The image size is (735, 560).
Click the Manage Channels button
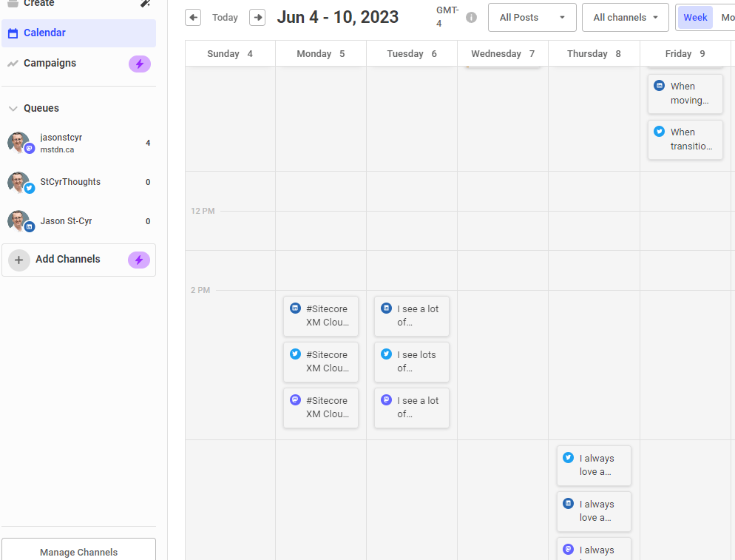(x=78, y=551)
